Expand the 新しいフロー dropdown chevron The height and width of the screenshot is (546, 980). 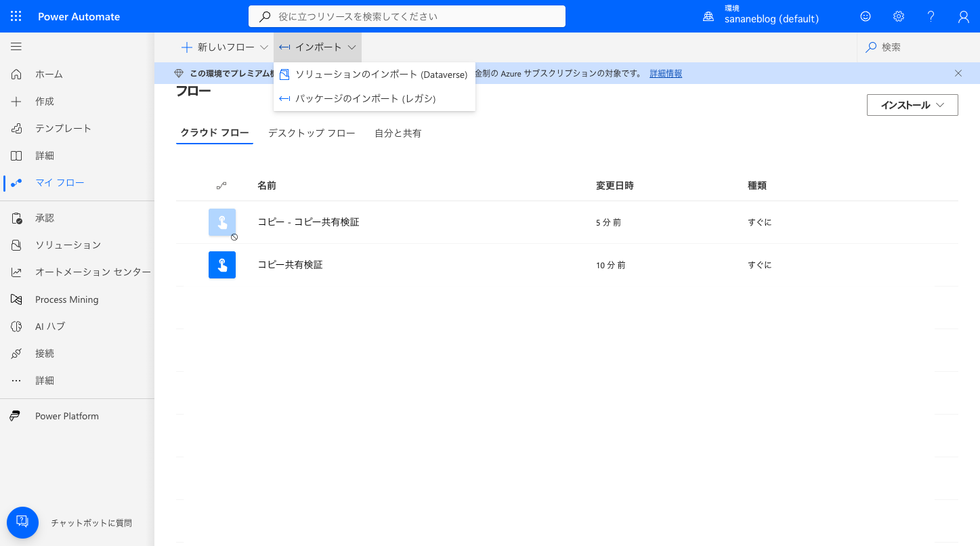pyautogui.click(x=264, y=47)
